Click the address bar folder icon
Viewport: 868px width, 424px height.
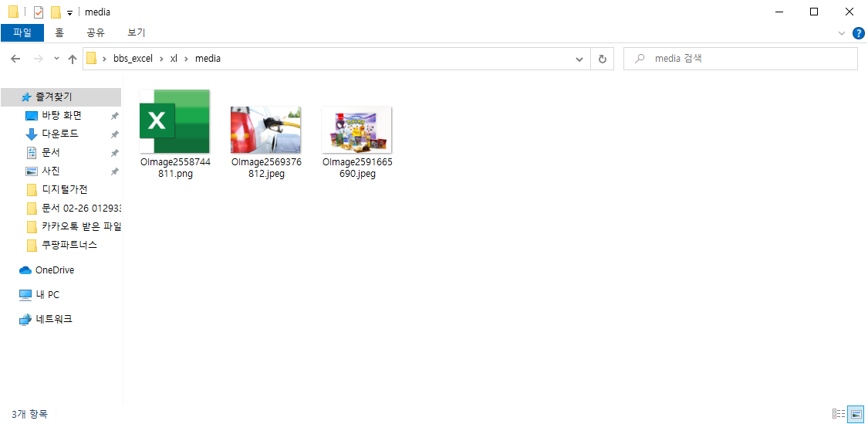91,58
